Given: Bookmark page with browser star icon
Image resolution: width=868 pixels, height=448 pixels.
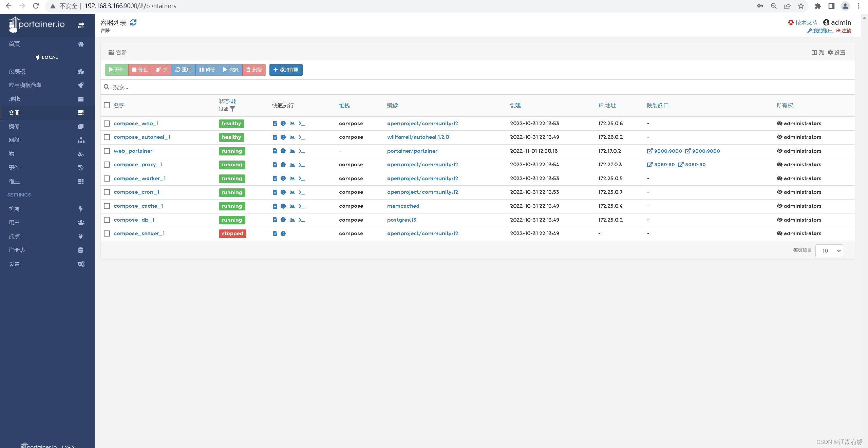Looking at the screenshot, I should (801, 6).
